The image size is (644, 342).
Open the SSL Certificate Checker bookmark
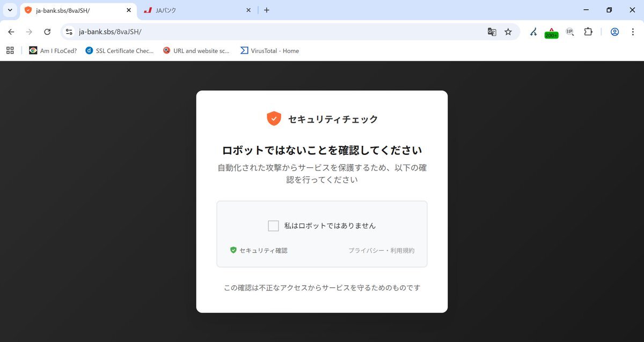coord(119,51)
